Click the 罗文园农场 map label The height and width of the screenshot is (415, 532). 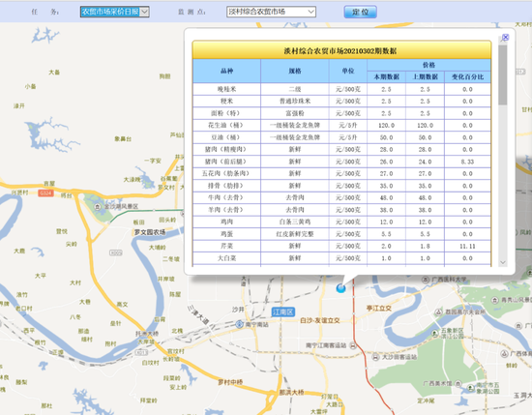[150, 232]
